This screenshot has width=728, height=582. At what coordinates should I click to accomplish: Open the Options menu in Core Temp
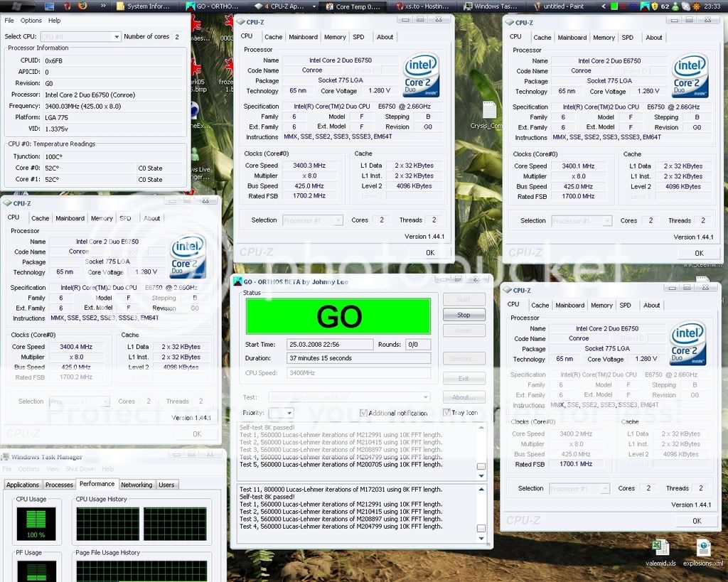[x=31, y=21]
